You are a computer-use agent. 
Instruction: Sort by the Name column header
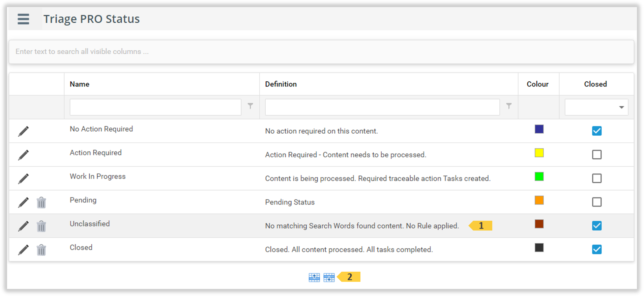click(80, 84)
